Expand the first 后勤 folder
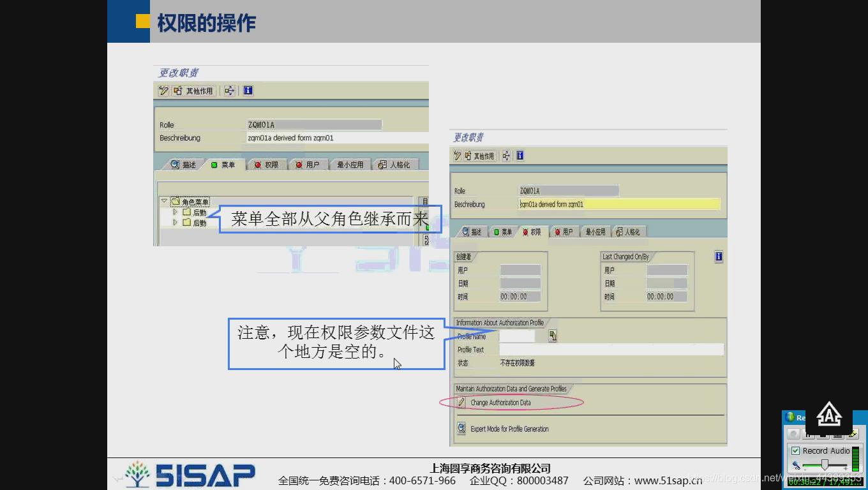Viewport: 868px width, 490px height. coord(176,212)
